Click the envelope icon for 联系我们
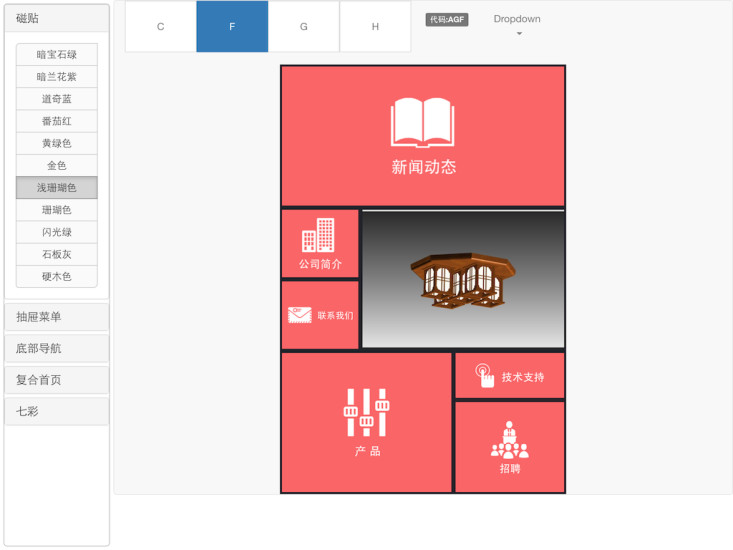The image size is (733, 550). pos(299,315)
